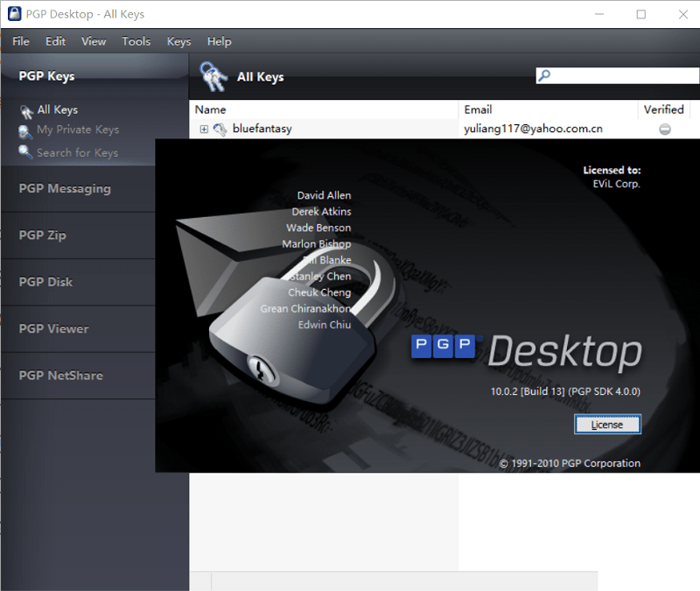
Task: Click the yuliang117@yahoo.com.cn email cell
Action: pos(533,129)
